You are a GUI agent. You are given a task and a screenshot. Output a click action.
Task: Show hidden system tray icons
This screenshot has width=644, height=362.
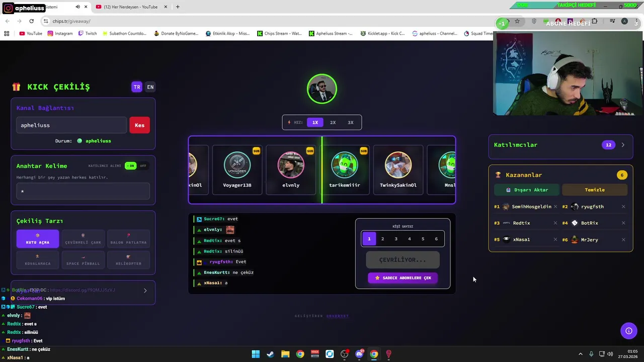pos(580,354)
